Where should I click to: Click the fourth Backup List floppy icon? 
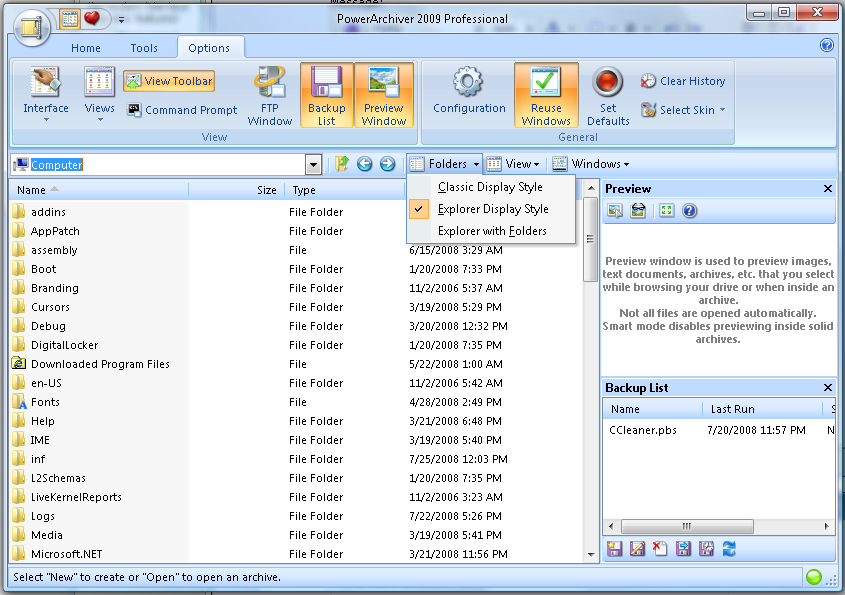(683, 549)
